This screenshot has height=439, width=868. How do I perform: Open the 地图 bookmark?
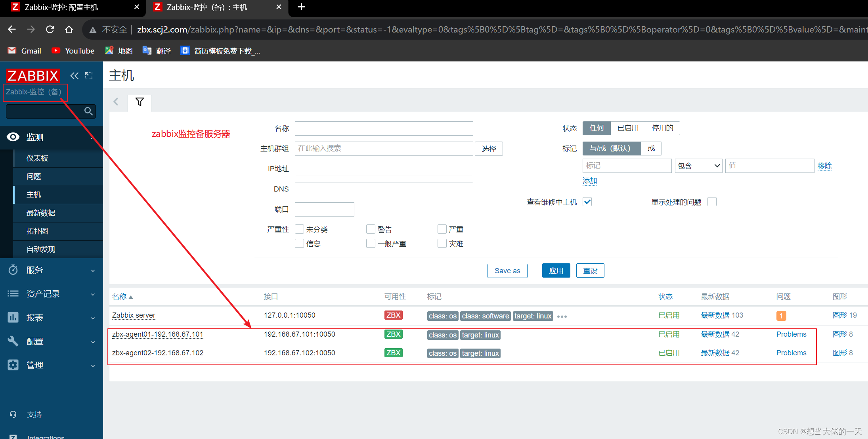(119, 51)
